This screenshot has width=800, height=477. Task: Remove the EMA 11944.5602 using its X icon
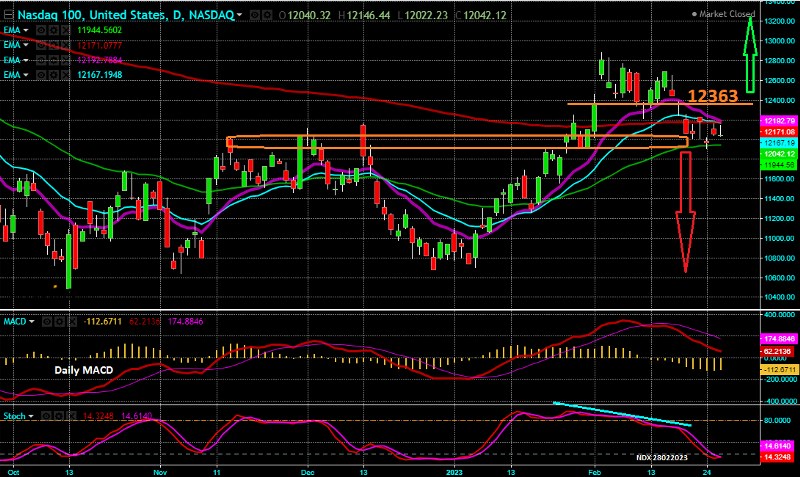click(65, 31)
